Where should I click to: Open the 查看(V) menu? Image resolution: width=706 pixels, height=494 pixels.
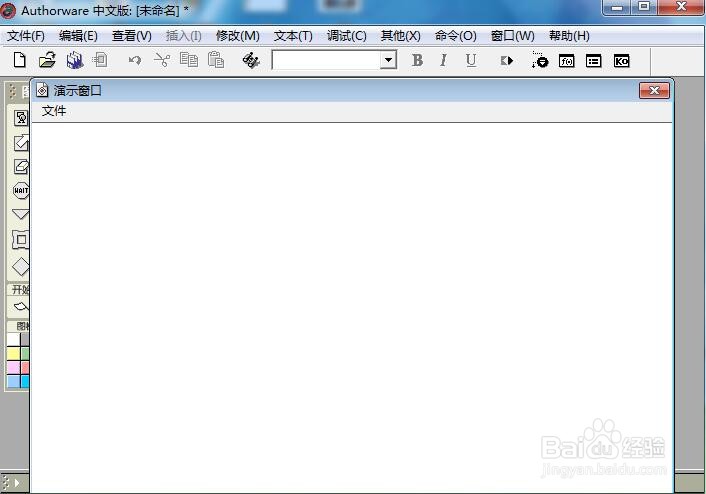coord(131,36)
